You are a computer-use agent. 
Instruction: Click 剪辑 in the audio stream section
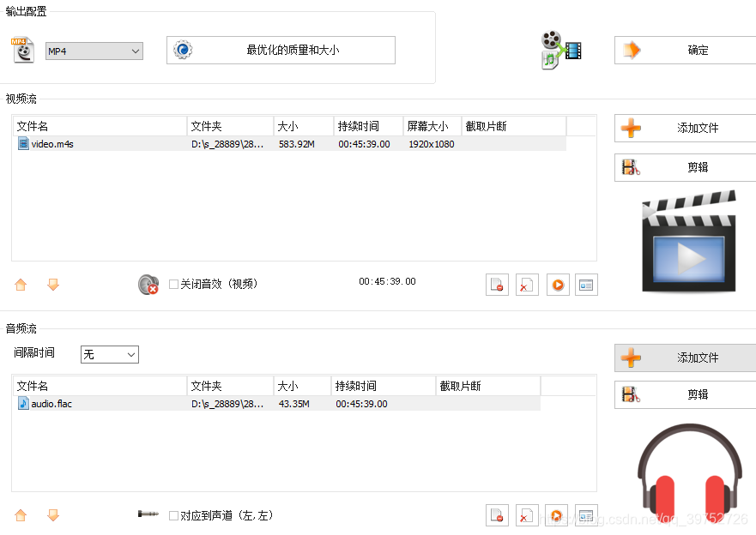point(685,395)
